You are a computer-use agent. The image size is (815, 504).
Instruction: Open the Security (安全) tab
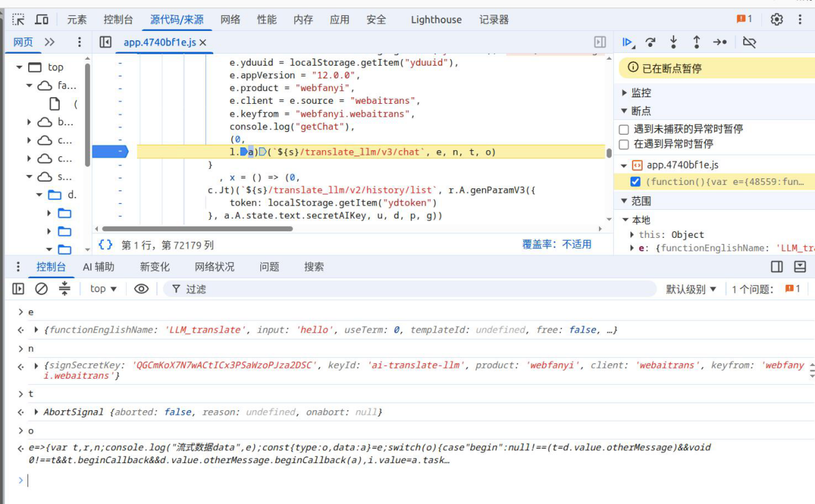pos(376,19)
